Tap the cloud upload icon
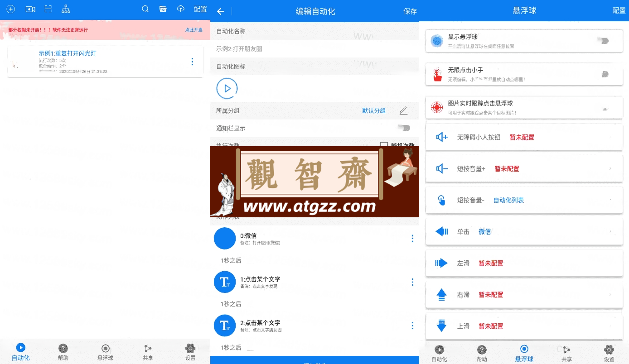This screenshot has width=629, height=364. coord(181,9)
